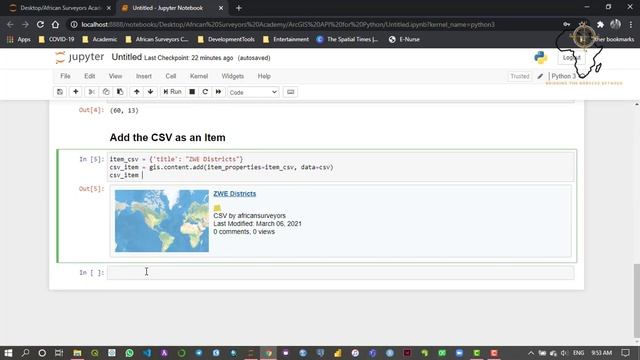Image resolution: width=640 pixels, height=360 pixels.
Task: Interrupt the kernel with the stop icon
Action: click(192, 92)
